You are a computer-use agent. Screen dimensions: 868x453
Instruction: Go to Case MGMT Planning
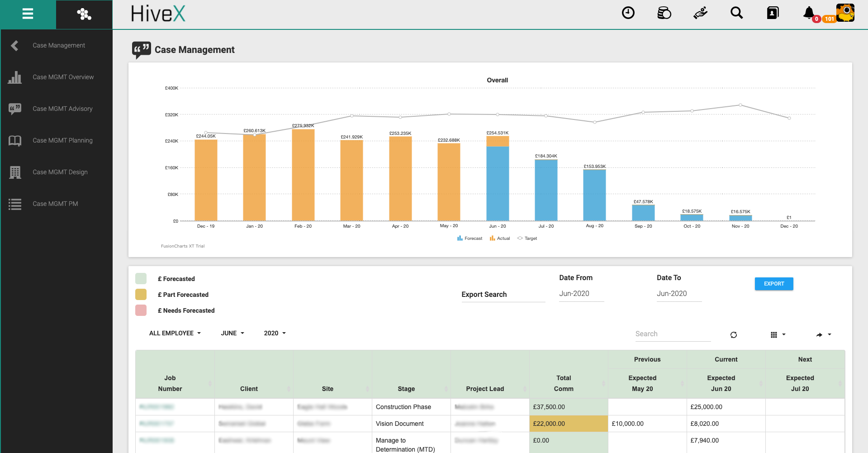coord(62,140)
